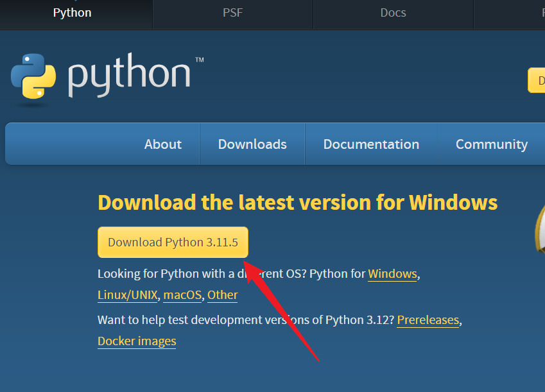
Task: Click the partially visible yellow Donate button
Action: coord(537,80)
